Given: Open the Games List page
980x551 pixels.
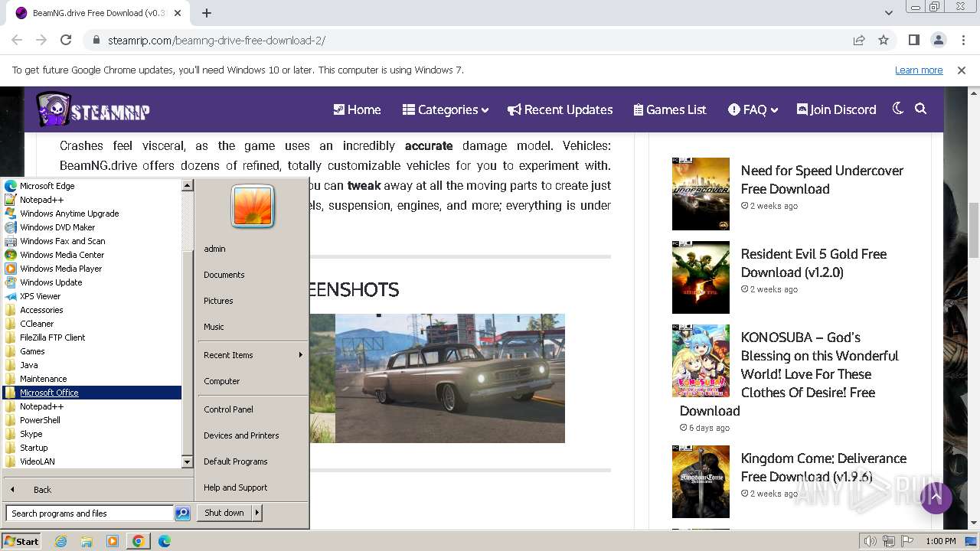Looking at the screenshot, I should [670, 109].
